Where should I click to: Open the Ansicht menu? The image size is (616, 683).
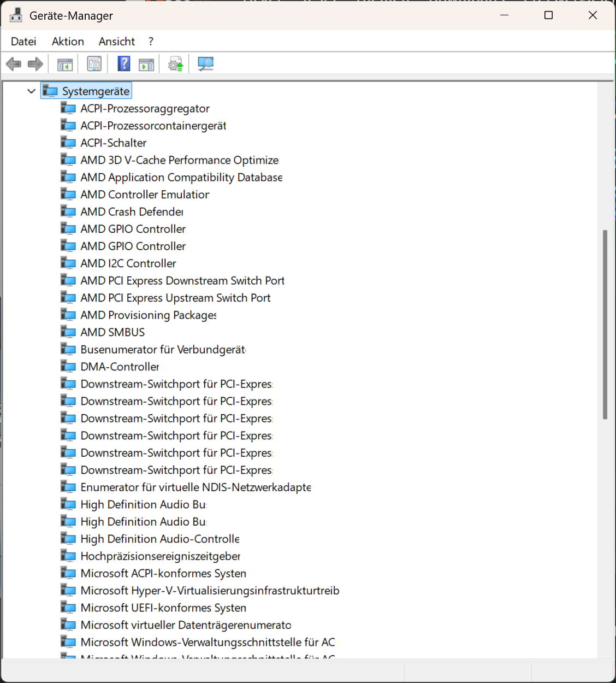pyautogui.click(x=117, y=42)
